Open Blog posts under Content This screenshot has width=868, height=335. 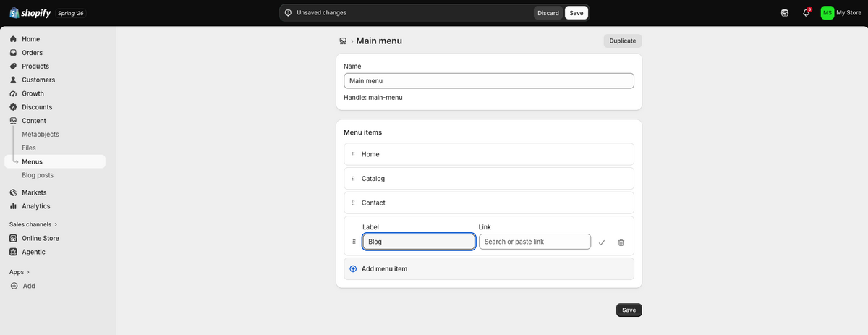pyautogui.click(x=38, y=175)
